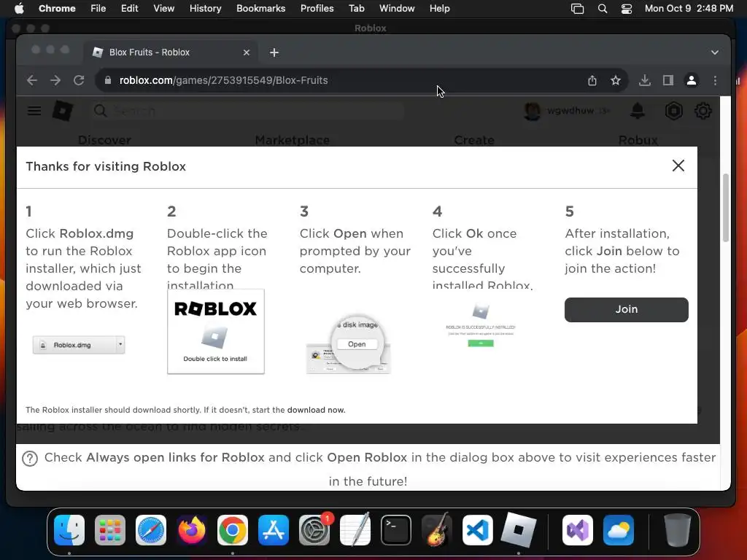Open Safari from the Dock
The height and width of the screenshot is (560, 747).
151,530
